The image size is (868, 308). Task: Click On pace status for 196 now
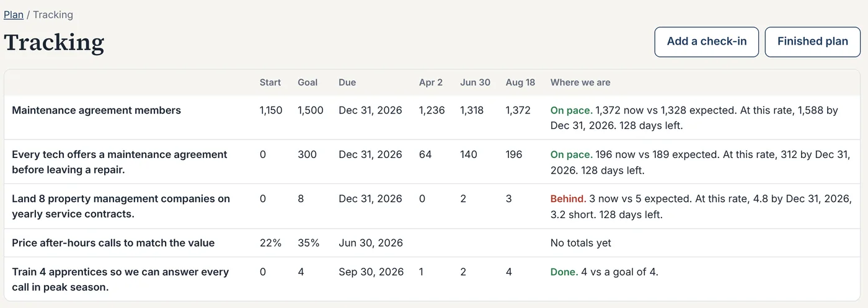[572, 154]
